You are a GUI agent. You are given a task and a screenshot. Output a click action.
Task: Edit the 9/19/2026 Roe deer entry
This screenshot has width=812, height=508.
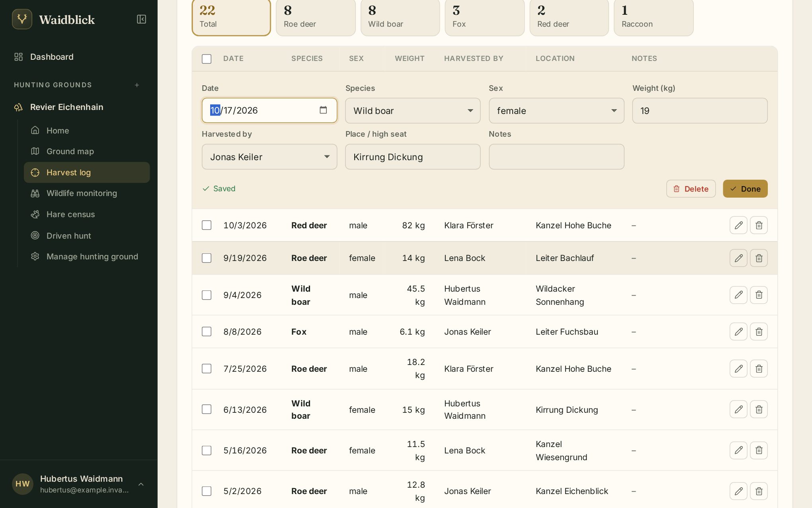point(738,258)
